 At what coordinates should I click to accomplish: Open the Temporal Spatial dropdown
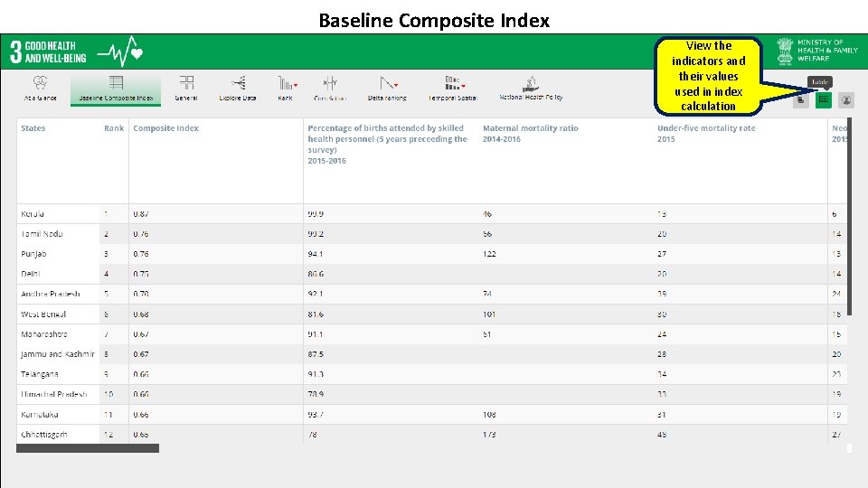pyautogui.click(x=453, y=89)
